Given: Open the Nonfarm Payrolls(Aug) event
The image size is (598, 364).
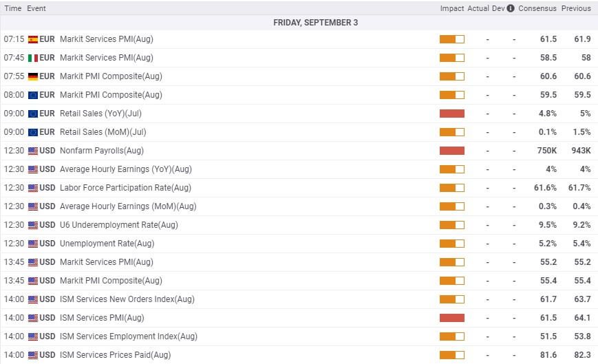Looking at the screenshot, I should click(102, 151).
